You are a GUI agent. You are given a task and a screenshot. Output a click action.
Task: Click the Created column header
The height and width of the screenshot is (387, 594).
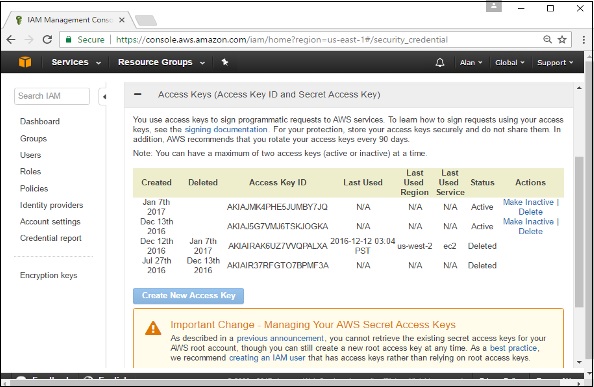coord(156,183)
